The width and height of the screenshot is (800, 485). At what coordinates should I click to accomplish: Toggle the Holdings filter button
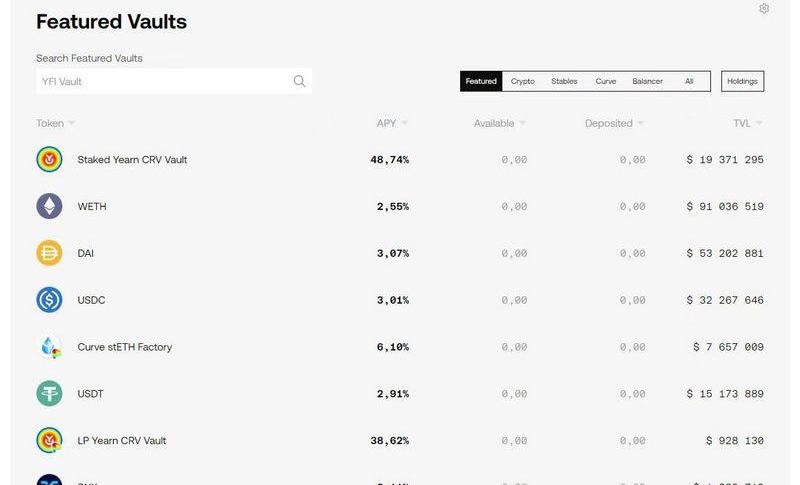coord(742,81)
